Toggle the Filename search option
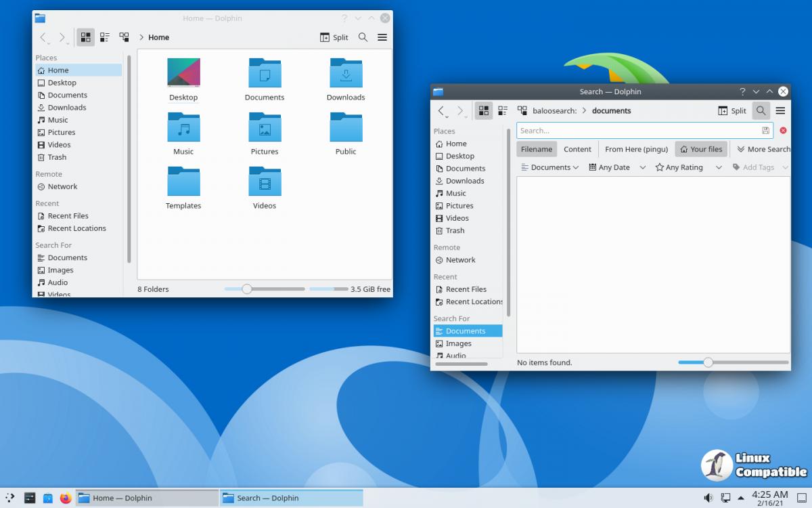 coord(536,149)
